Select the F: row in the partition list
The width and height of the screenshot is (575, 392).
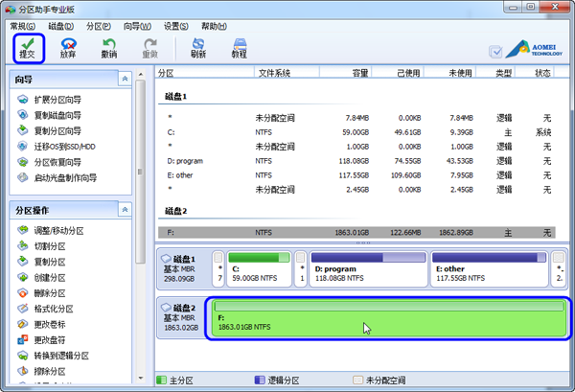(355, 232)
